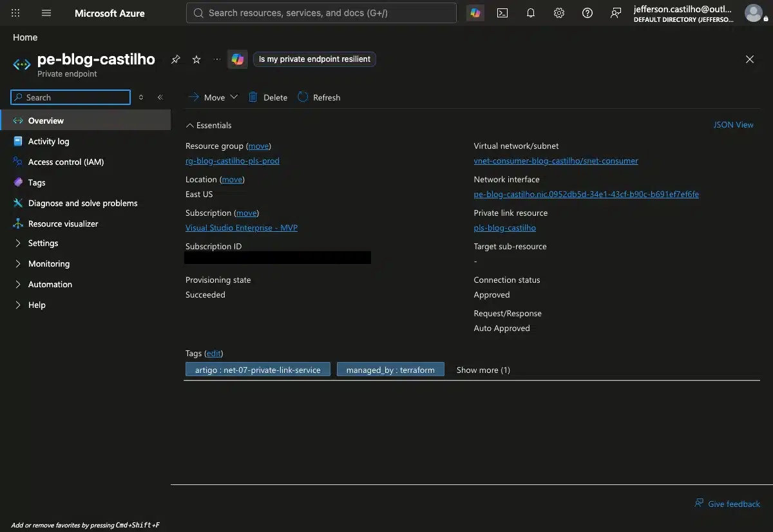
Task: Click Give feedback link
Action: coord(734,504)
